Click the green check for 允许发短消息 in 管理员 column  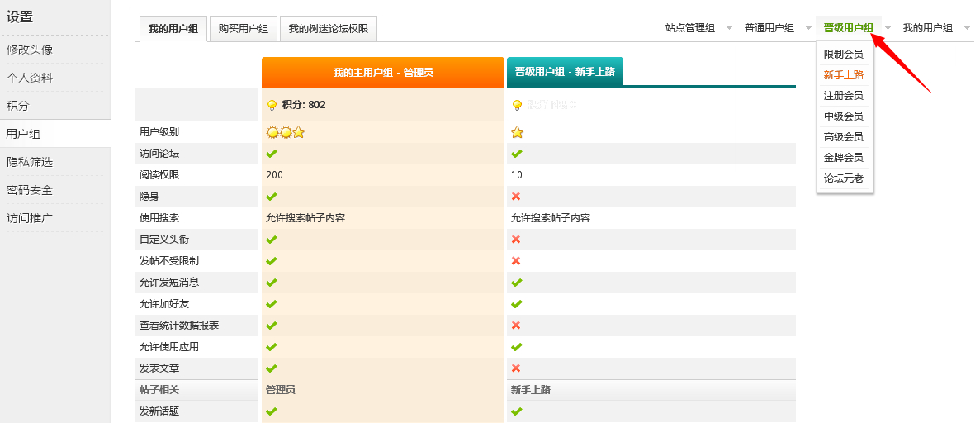[x=272, y=283]
